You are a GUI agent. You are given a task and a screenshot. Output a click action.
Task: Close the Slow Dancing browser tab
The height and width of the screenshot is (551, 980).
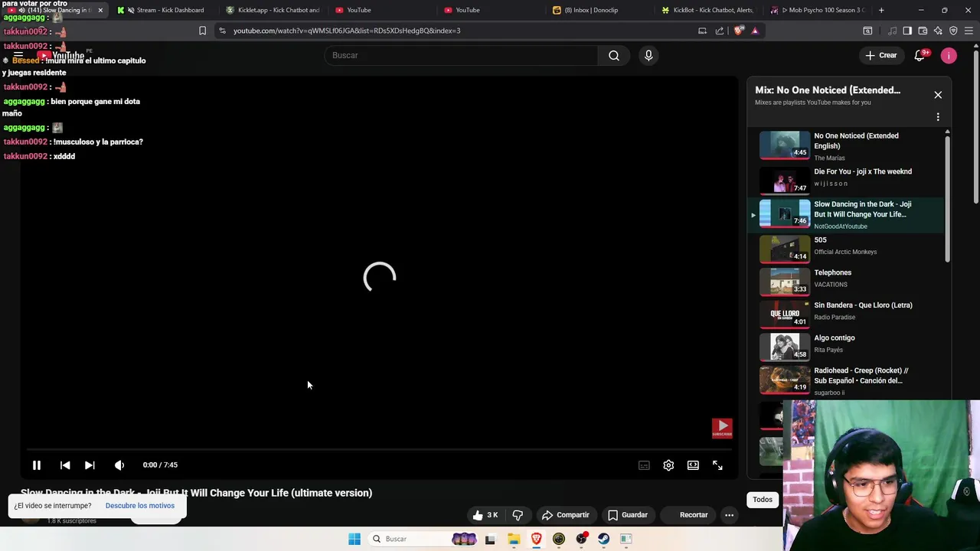pos(100,10)
